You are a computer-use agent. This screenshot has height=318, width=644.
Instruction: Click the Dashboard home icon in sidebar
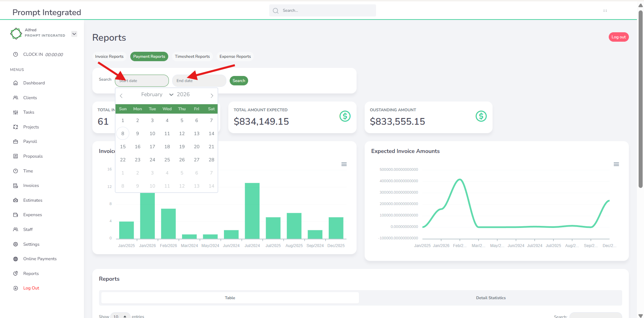pos(15,83)
